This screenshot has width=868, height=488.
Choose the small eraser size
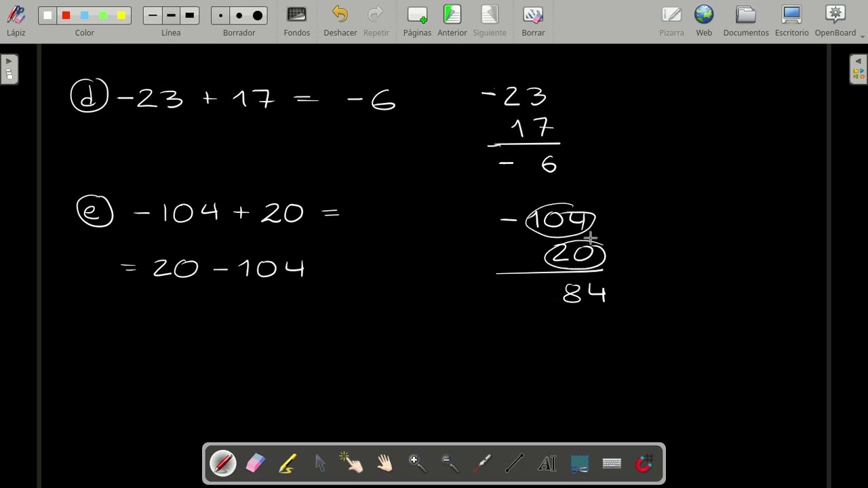pos(220,16)
